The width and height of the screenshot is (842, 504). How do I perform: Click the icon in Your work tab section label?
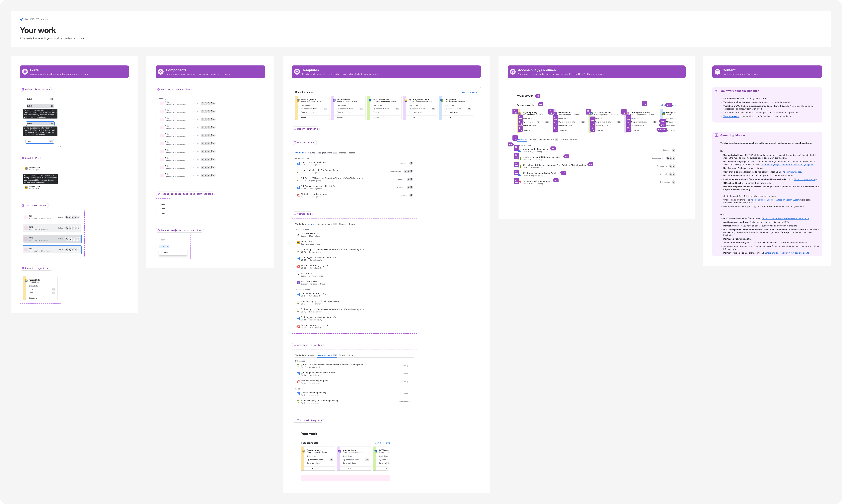(x=159, y=90)
